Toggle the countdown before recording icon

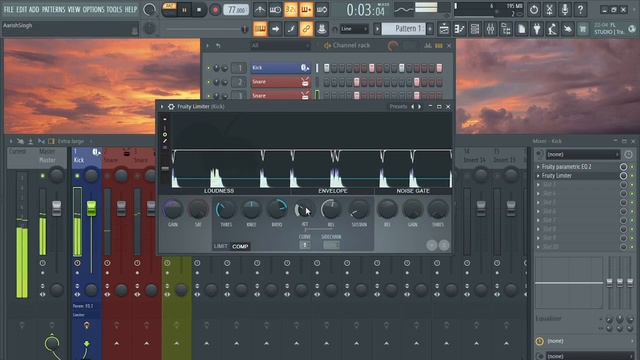click(x=291, y=9)
